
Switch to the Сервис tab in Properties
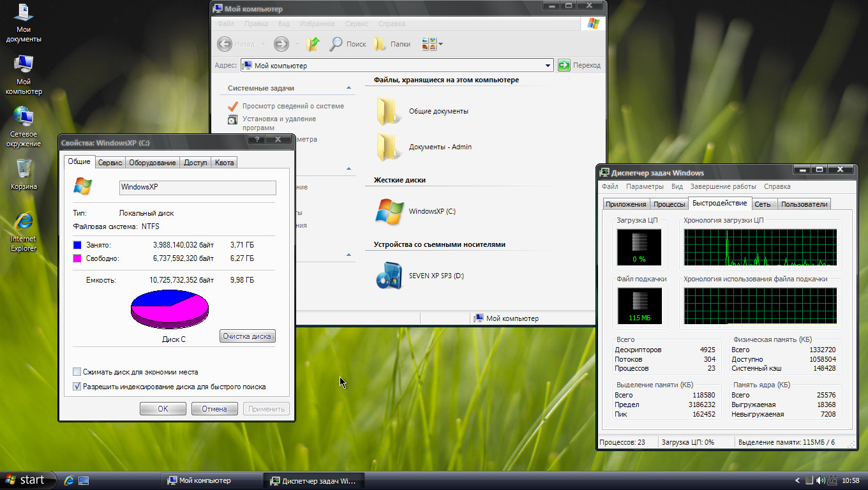109,162
